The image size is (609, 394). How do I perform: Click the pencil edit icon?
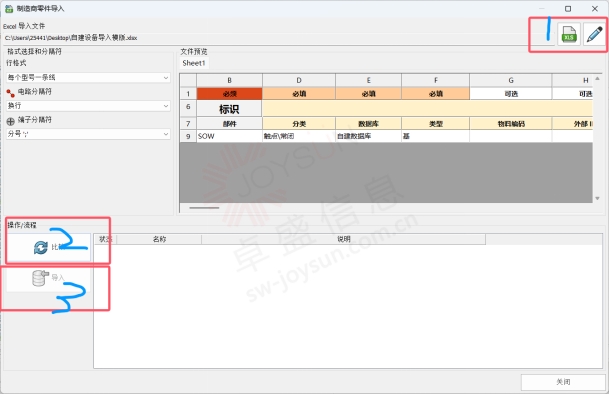(594, 35)
